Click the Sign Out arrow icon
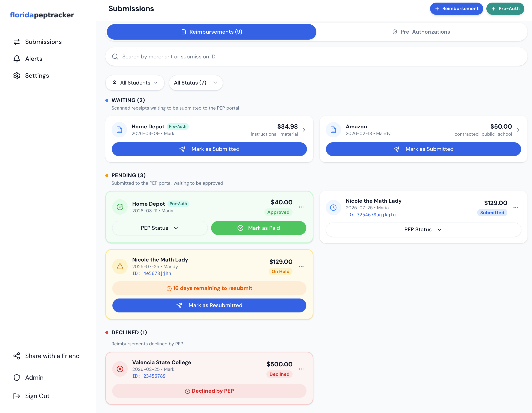 click(16, 396)
